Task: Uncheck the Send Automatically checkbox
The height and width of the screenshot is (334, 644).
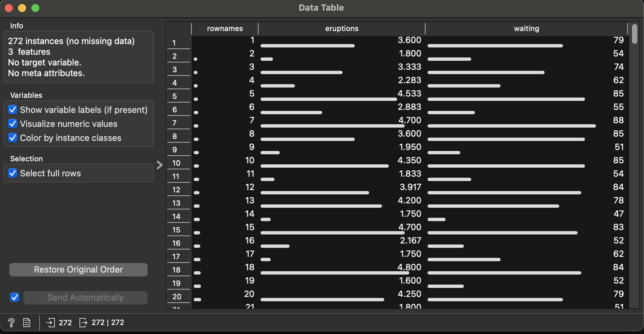Action: [15, 297]
